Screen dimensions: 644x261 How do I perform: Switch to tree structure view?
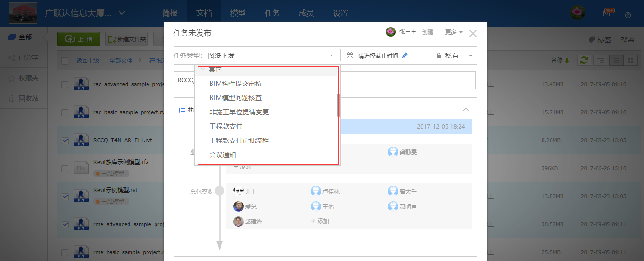click(600, 60)
